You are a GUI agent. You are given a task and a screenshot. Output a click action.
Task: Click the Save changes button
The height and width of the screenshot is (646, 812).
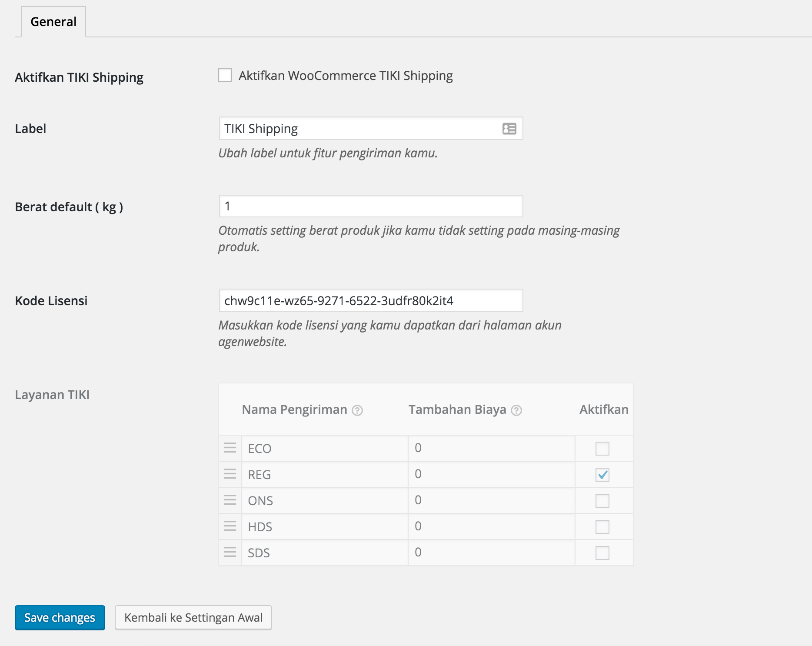(x=60, y=617)
